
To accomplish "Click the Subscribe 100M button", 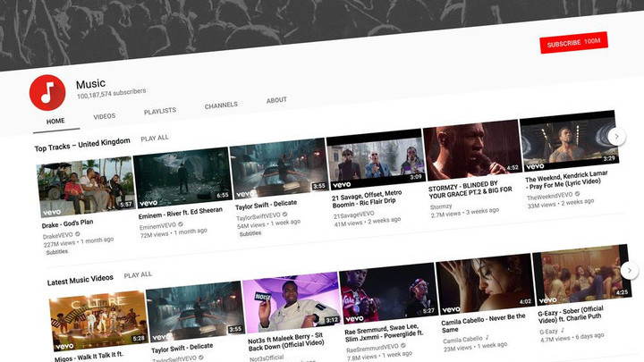I will 573,42.
